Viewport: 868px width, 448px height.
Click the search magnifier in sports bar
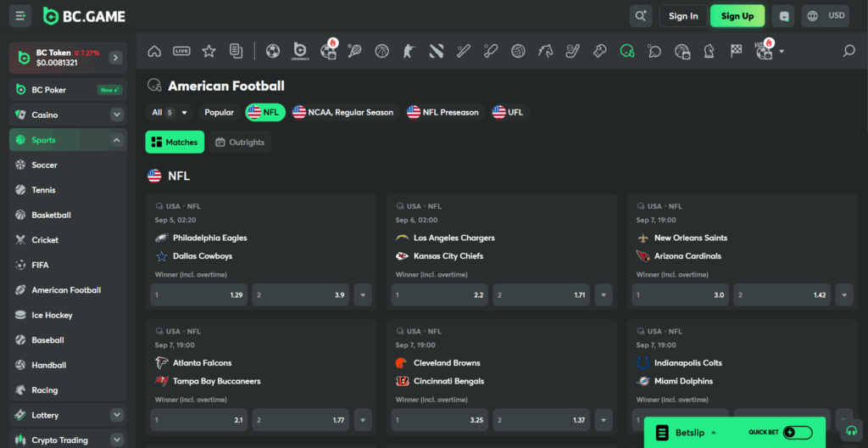[x=849, y=51]
